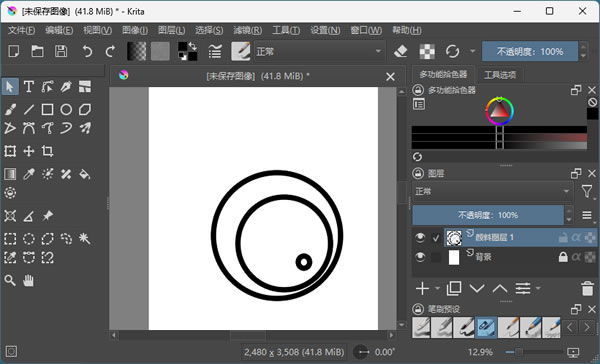600x364 pixels.
Task: Click the Redo arrow in toolbar
Action: 110,51
